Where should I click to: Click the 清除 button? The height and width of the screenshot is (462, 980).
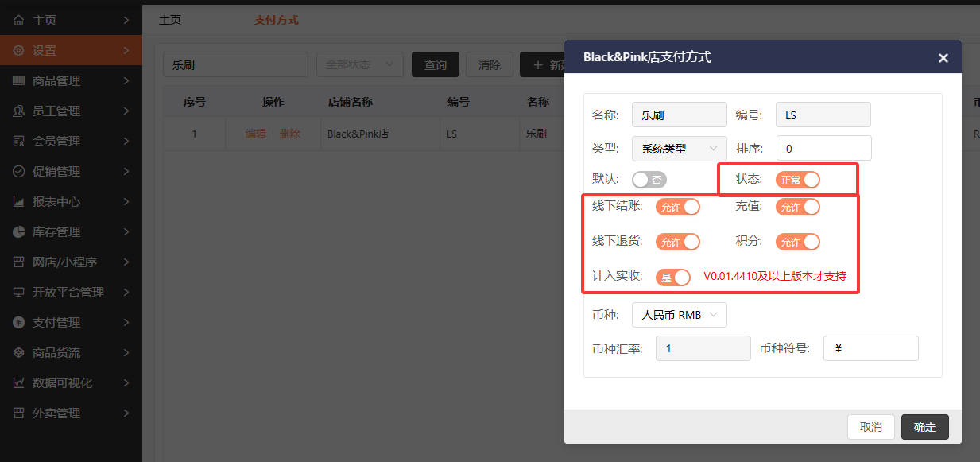tap(490, 64)
